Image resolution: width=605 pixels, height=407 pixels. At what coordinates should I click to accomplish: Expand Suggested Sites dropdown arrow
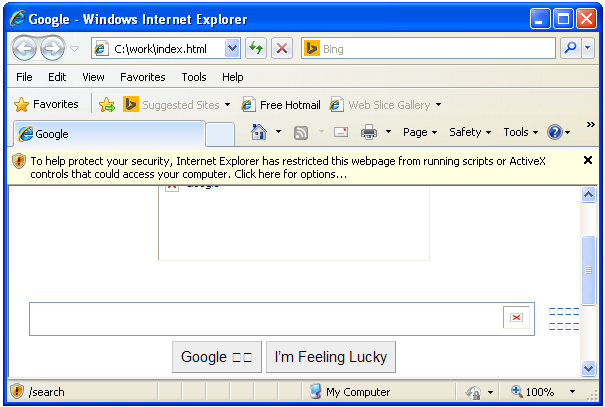tap(227, 105)
